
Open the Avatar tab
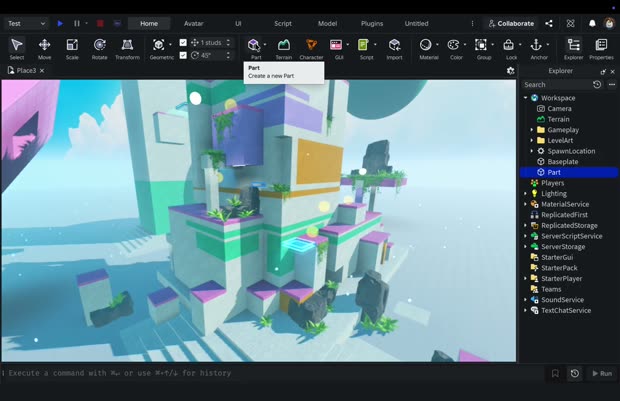[x=194, y=23]
